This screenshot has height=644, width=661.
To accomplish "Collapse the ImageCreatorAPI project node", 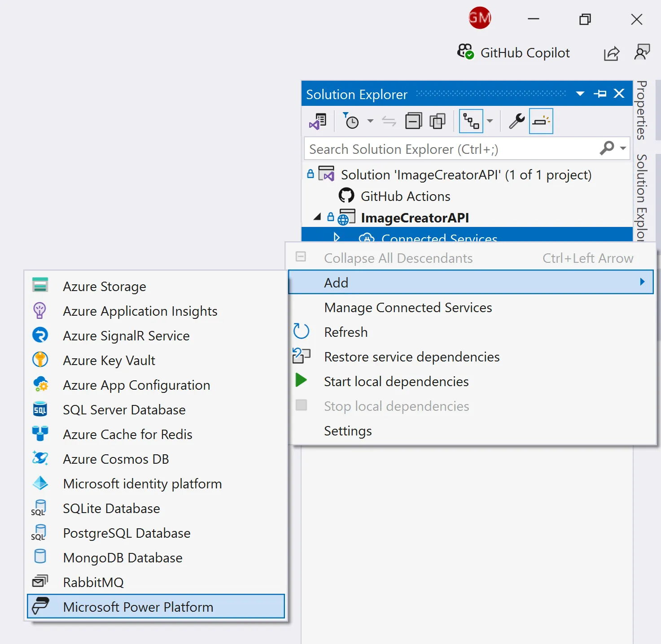I will click(317, 217).
